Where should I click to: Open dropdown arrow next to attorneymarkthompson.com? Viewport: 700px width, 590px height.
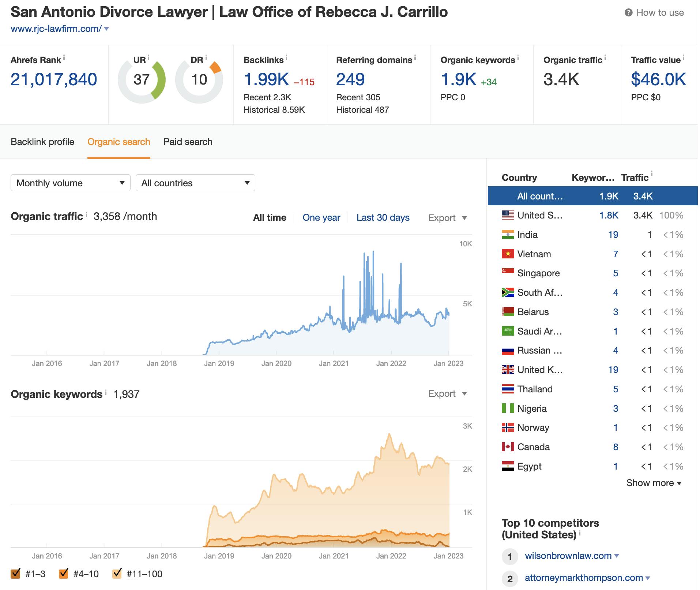[x=648, y=578]
